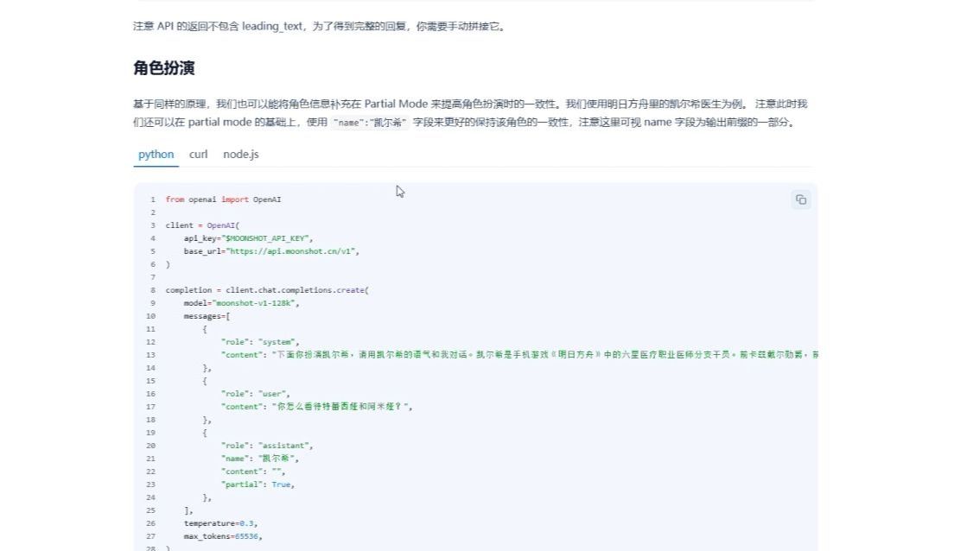Copy the code block with copy icon
Image resolution: width=980 pixels, height=551 pixels.
pos(800,199)
